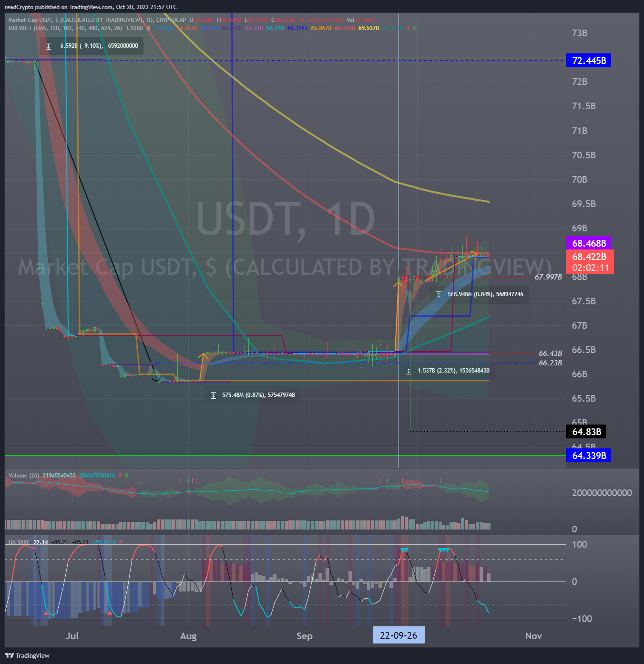Click the 66B price axis label
The width and height of the screenshot is (644, 664).
pos(580,374)
